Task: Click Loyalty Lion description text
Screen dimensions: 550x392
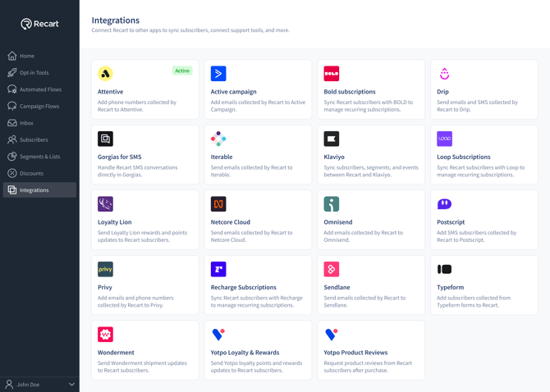Action: click(x=142, y=236)
